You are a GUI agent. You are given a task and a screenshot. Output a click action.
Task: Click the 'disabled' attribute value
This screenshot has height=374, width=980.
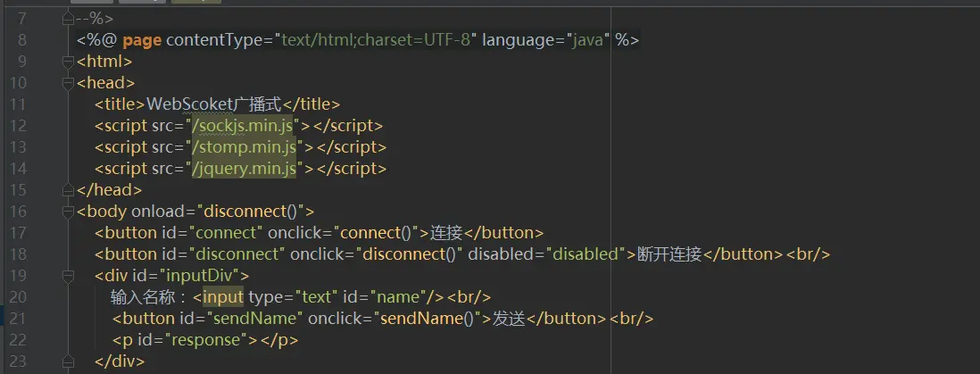coord(586,253)
